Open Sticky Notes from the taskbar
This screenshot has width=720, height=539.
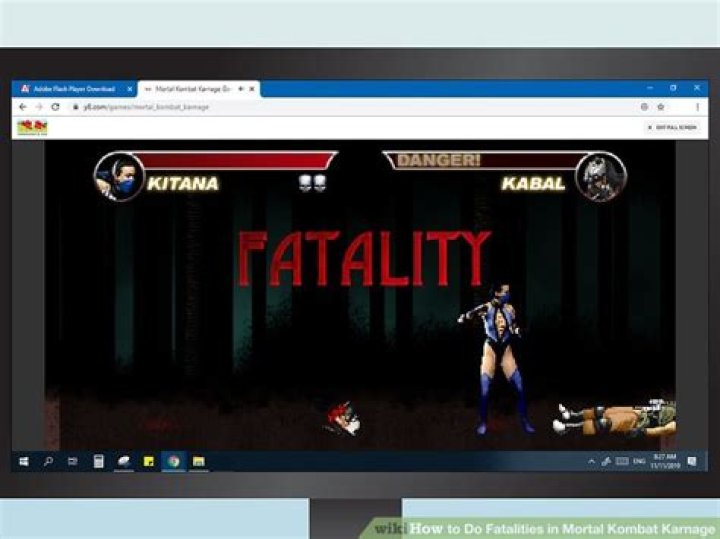tap(148, 461)
